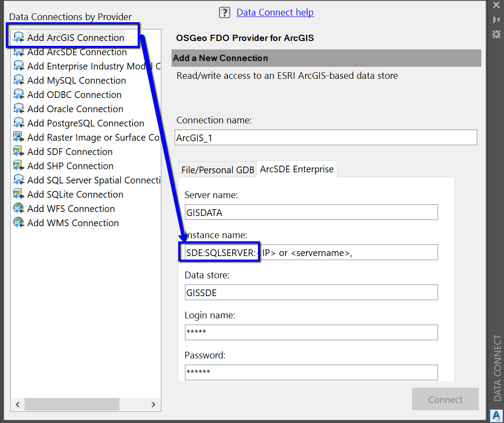Click the Raster Image connection icon
The width and height of the screenshot is (504, 423).
[19, 137]
